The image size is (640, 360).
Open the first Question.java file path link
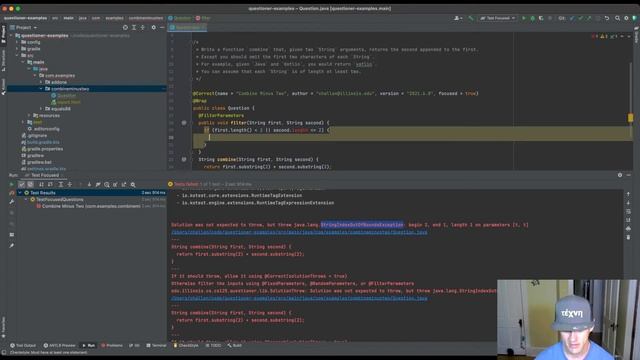point(299,232)
